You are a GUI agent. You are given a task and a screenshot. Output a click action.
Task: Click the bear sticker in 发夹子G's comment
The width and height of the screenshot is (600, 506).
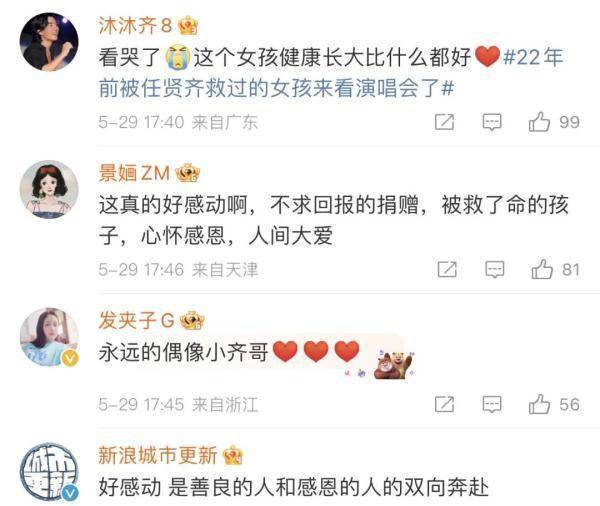(395, 364)
